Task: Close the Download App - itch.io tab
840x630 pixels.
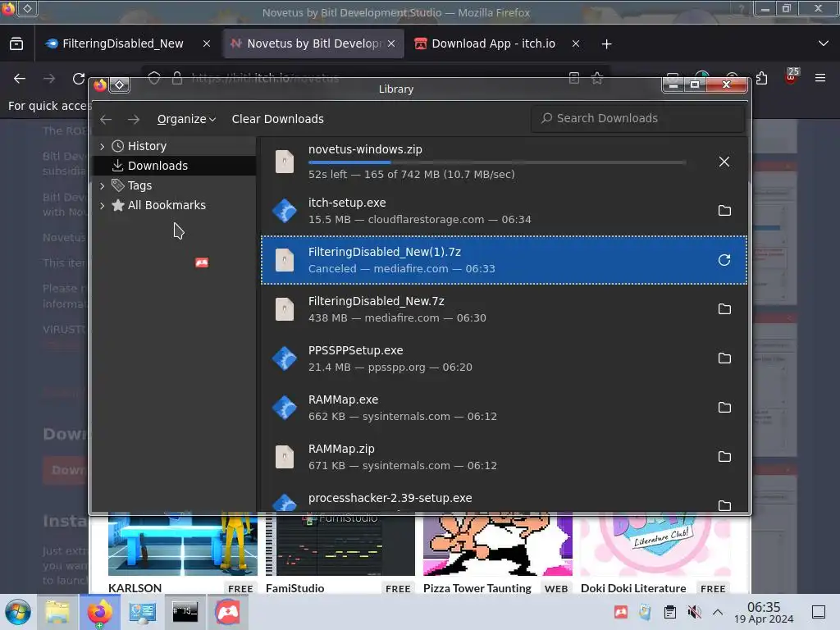Action: pyautogui.click(x=575, y=44)
